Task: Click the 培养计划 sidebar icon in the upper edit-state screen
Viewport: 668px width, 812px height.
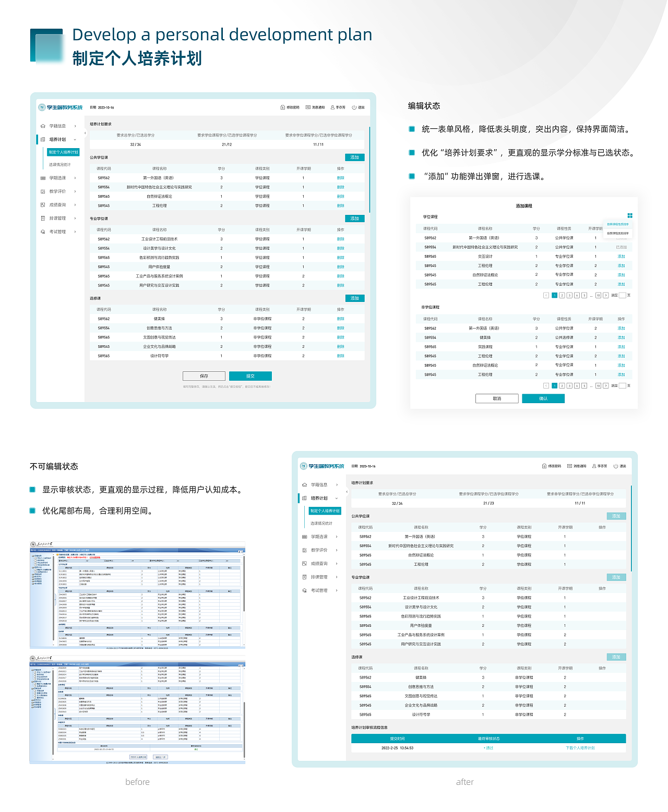Action: click(x=43, y=140)
